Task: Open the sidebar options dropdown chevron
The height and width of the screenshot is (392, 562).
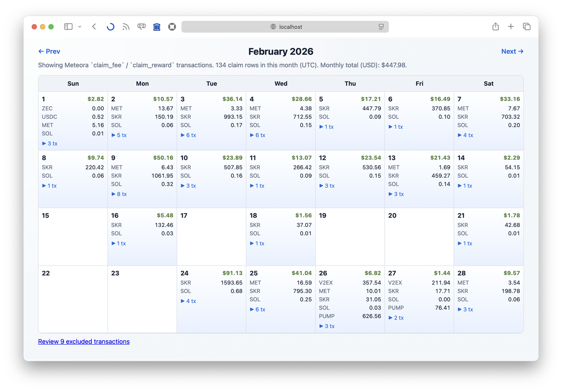Action: [79, 27]
